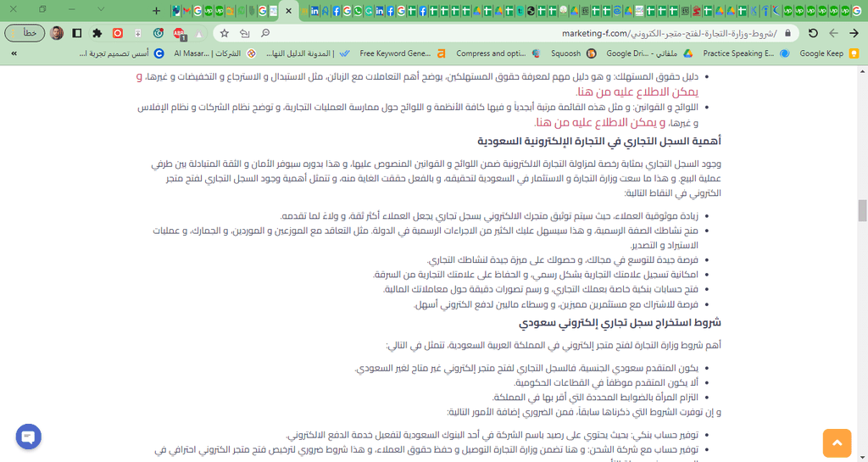The width and height of the screenshot is (868, 462).
Task: Open the profile avatar menu
Action: pyautogui.click(x=57, y=33)
